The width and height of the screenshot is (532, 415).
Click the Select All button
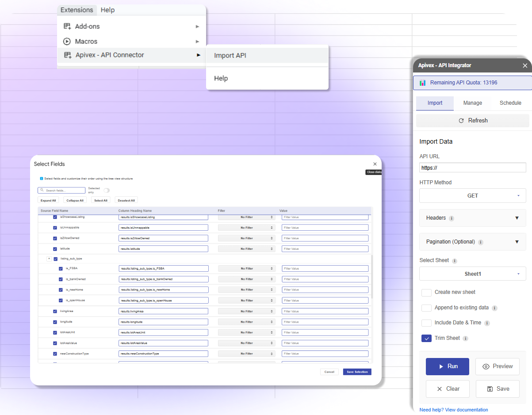point(100,201)
